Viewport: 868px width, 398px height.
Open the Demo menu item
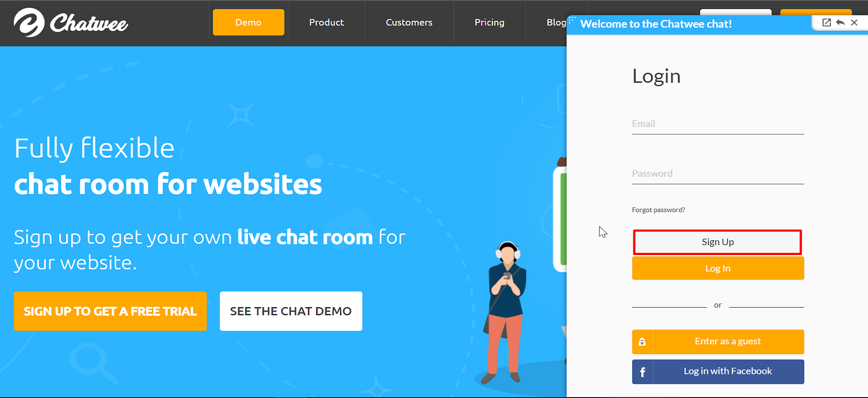tap(249, 22)
